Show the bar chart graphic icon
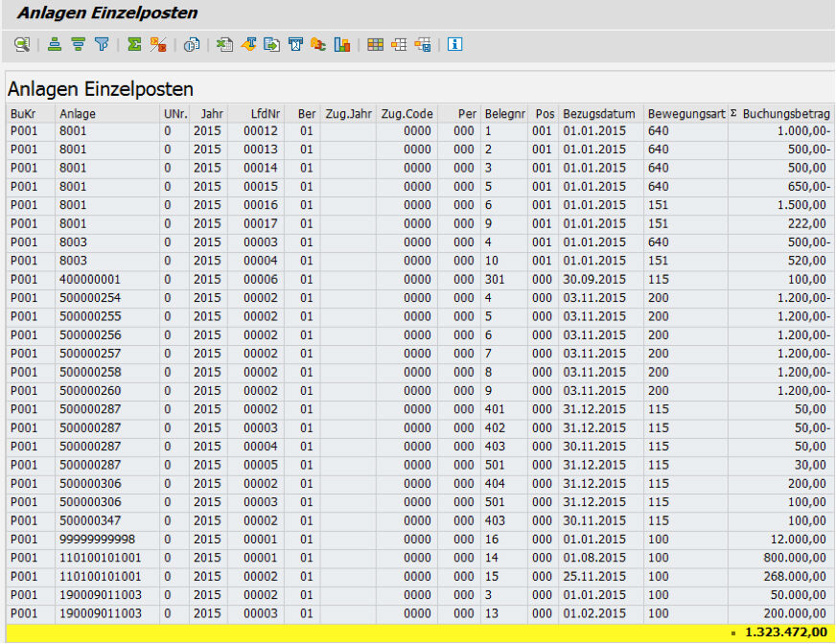This screenshot has height=644, width=836. [x=341, y=44]
